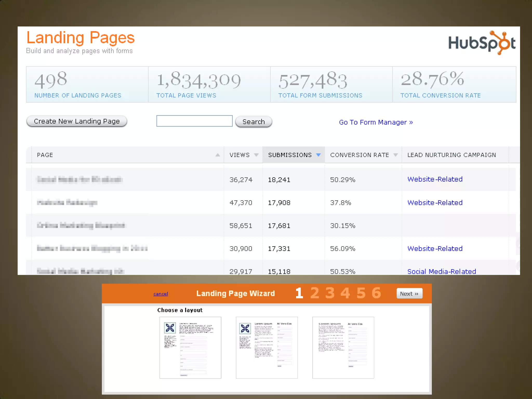Click Create New Landing Page button

[x=77, y=121]
